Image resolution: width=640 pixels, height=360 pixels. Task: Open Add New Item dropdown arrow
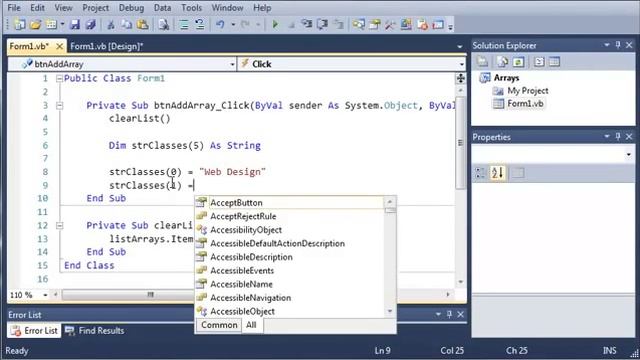tap(62, 25)
